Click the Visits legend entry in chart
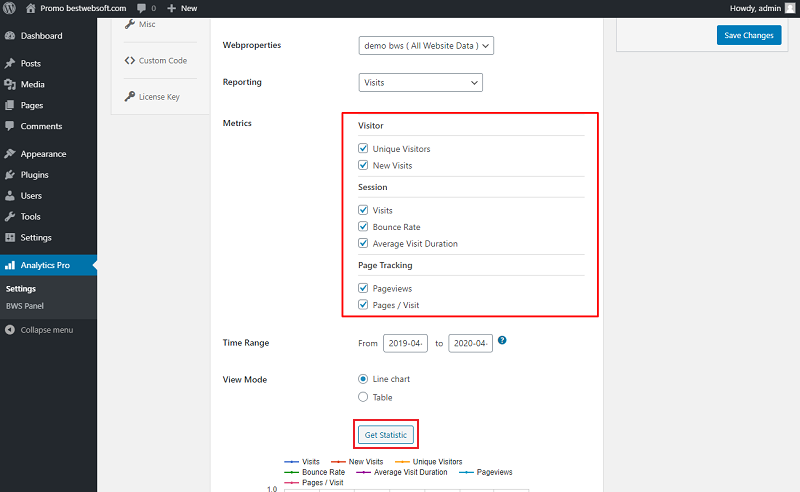This screenshot has height=492, width=800. pos(302,461)
